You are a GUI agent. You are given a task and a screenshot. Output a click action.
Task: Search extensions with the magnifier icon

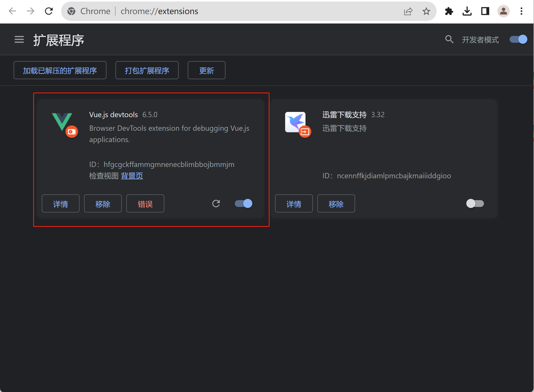[449, 39]
